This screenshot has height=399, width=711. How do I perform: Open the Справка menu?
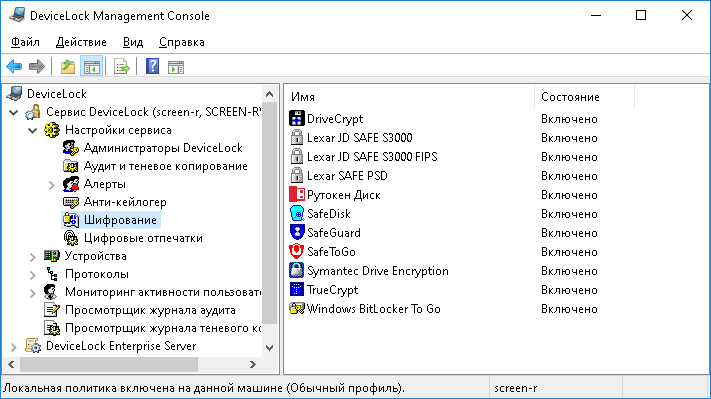pos(182,42)
